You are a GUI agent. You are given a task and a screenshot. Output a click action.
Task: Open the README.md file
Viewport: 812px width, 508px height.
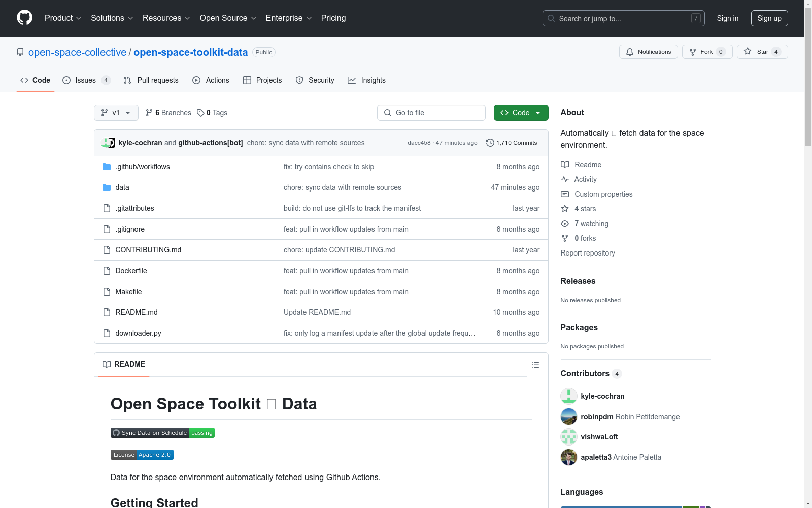click(x=137, y=312)
